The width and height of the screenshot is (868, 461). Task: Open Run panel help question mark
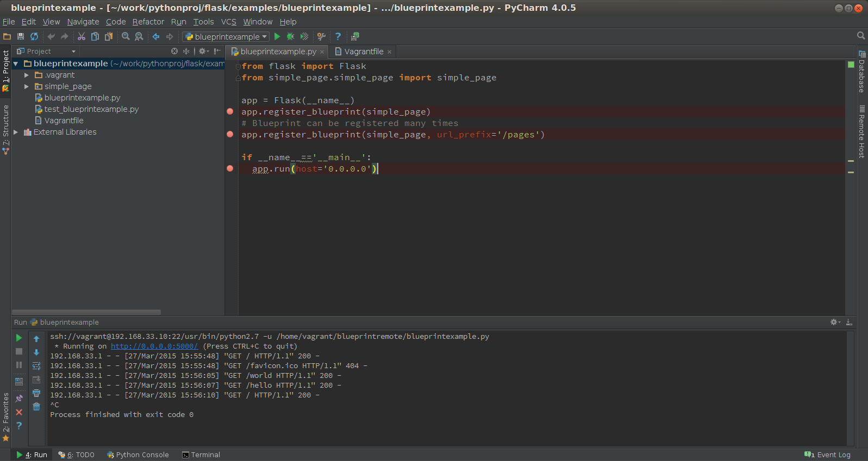click(19, 426)
